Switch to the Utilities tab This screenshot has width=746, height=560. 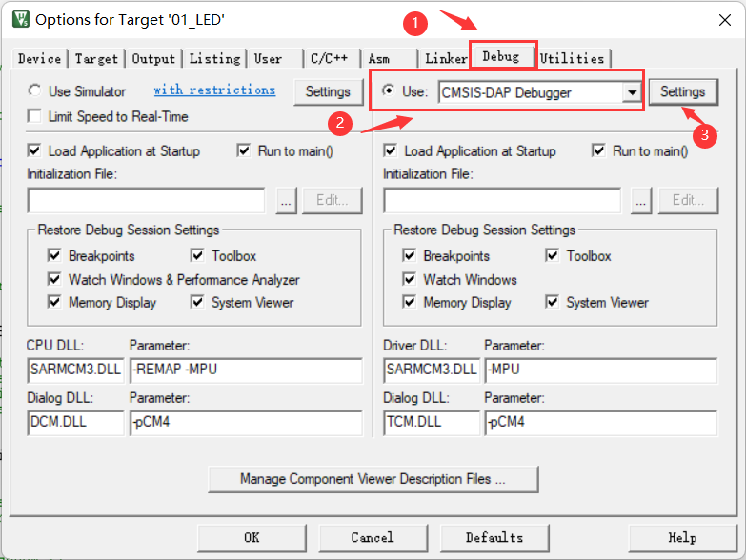coord(572,58)
